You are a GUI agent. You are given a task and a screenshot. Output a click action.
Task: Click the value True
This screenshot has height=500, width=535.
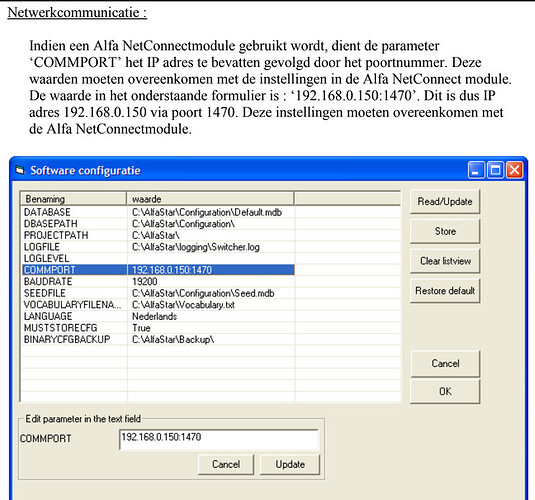pos(141,328)
